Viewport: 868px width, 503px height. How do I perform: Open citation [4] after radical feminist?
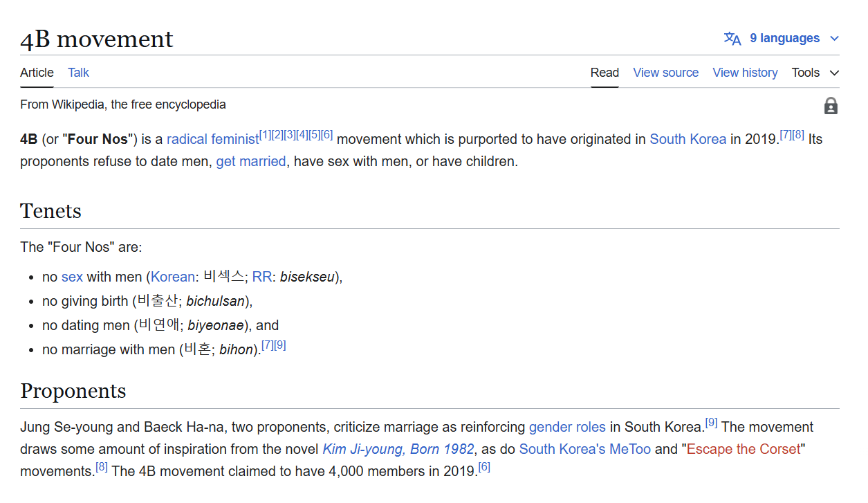[302, 135]
